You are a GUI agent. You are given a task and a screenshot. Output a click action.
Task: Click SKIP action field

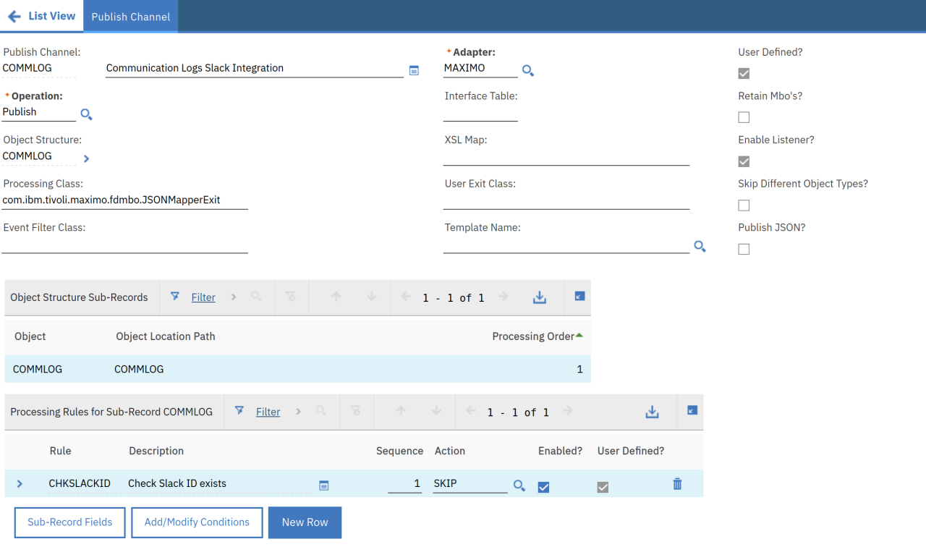pos(470,483)
